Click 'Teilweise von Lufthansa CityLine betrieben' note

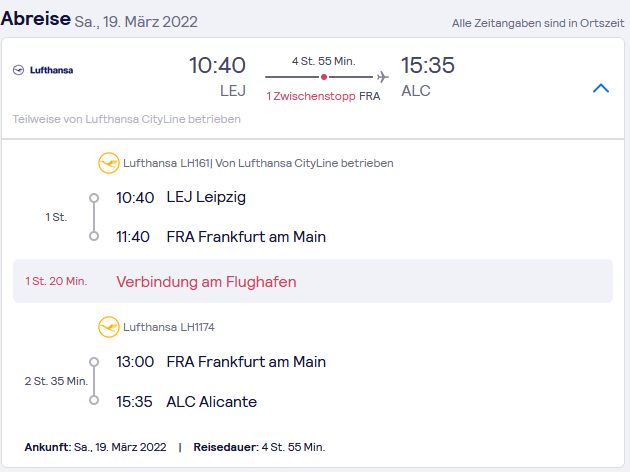click(x=127, y=119)
